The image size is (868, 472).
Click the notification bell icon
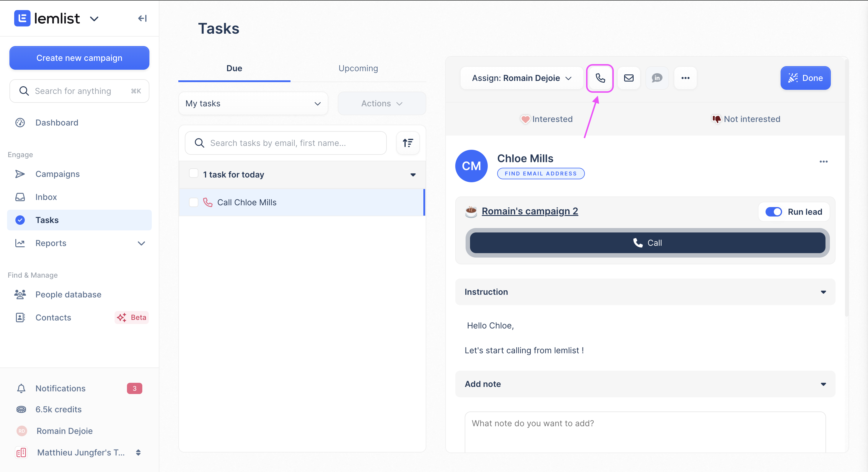[x=21, y=388]
